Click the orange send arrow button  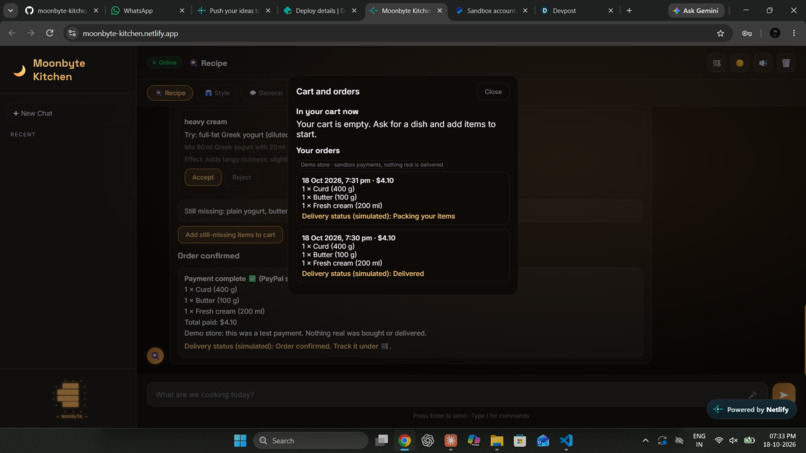pyautogui.click(x=783, y=394)
